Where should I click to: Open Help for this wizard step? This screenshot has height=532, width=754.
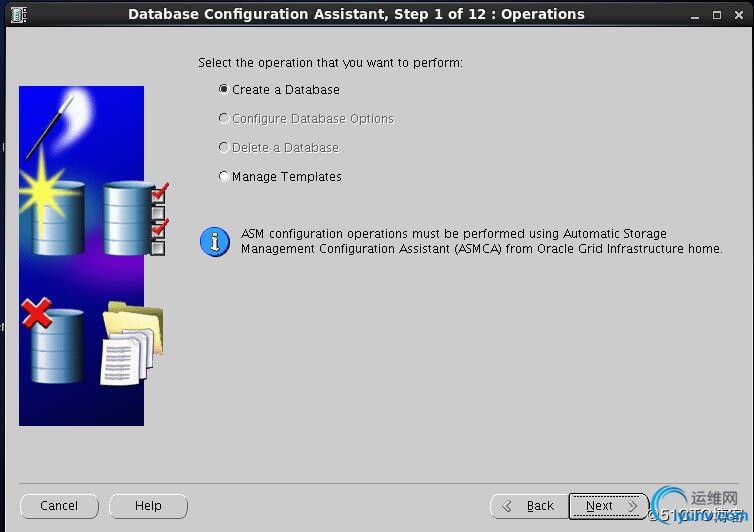coord(148,506)
